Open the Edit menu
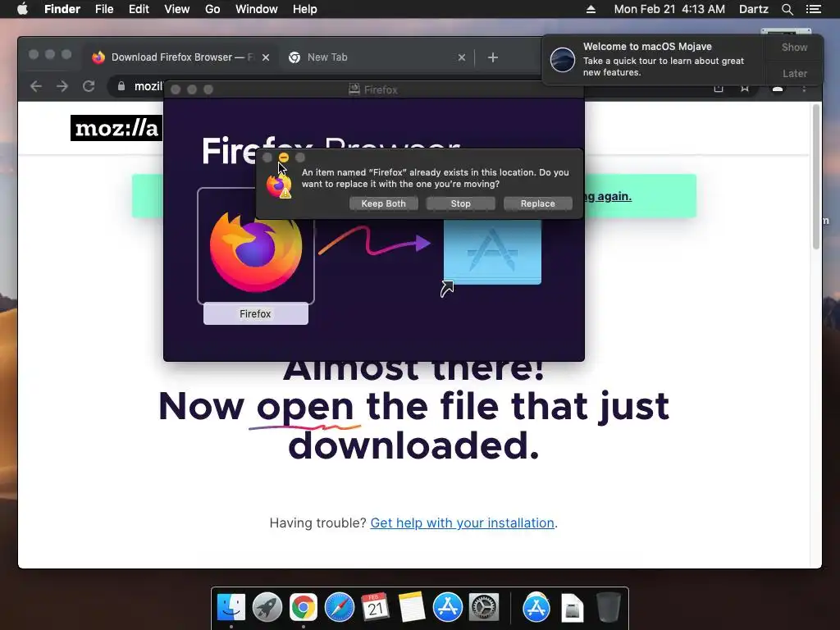Image resolution: width=840 pixels, height=630 pixels. 139,9
